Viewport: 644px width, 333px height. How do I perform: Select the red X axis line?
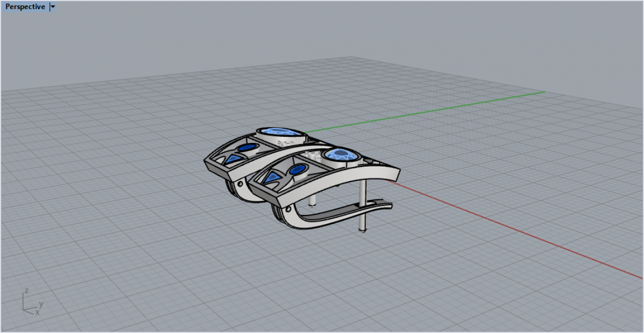(x=515, y=230)
